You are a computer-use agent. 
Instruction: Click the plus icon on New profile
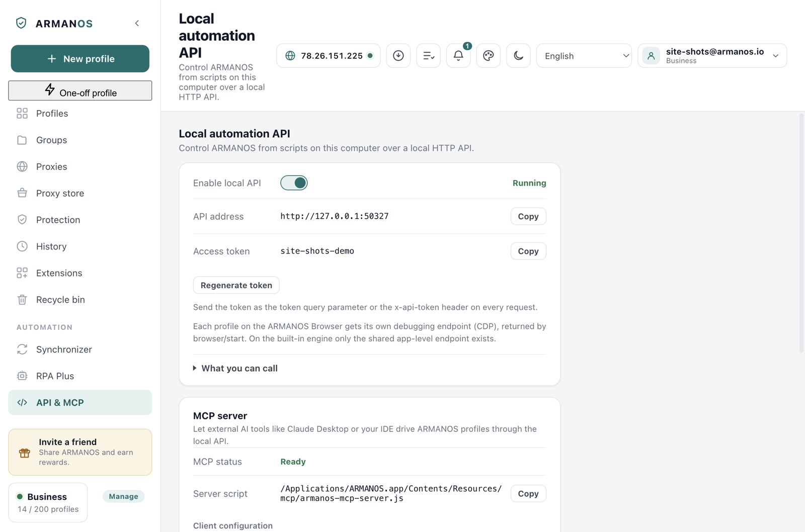click(x=52, y=59)
